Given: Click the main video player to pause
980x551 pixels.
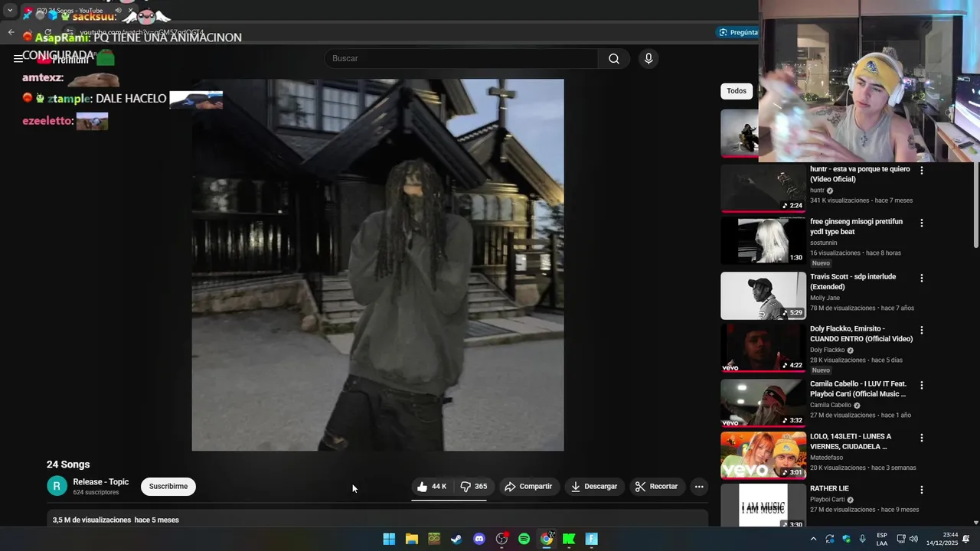Looking at the screenshot, I should (377, 265).
